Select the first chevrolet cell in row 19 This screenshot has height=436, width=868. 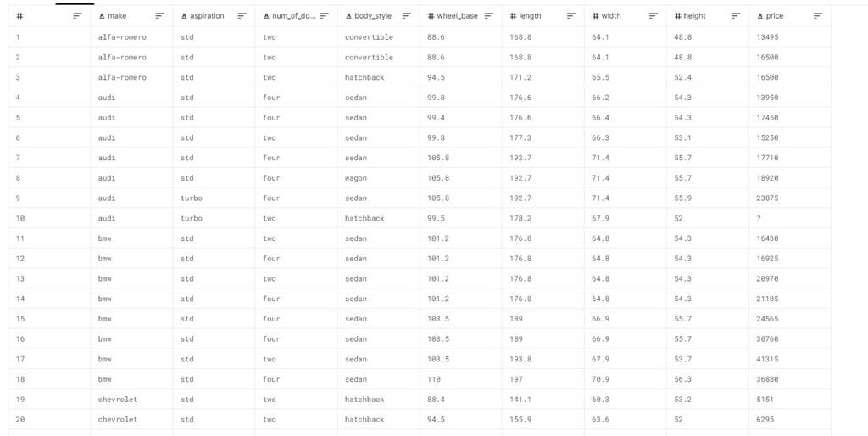pyautogui.click(x=118, y=400)
